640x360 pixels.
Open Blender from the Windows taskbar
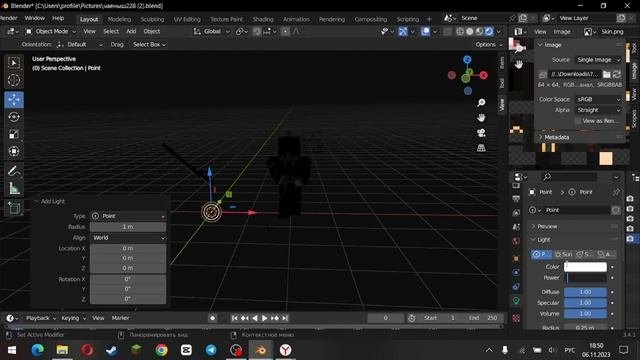click(261, 350)
